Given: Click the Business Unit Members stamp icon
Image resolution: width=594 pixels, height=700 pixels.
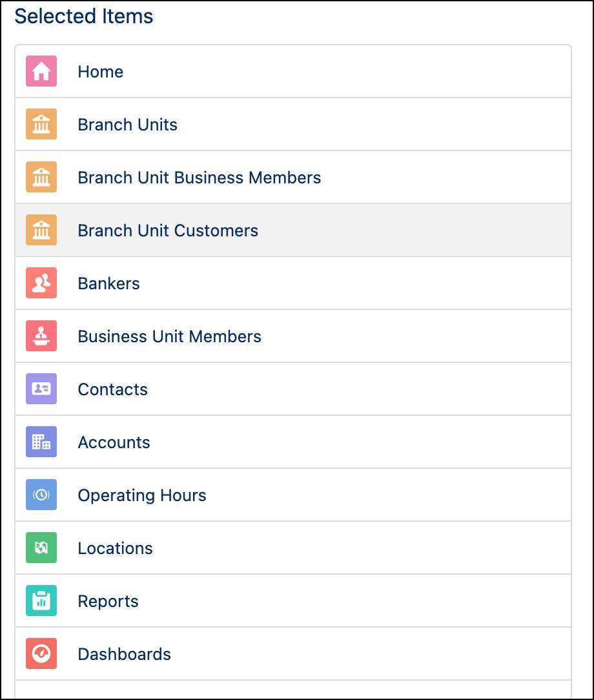Looking at the screenshot, I should [41, 336].
